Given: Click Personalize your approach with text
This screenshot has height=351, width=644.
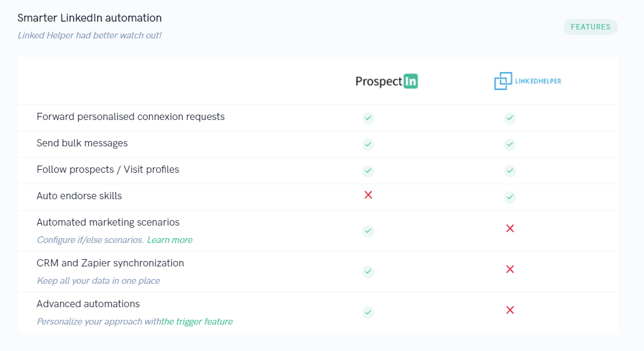Looking at the screenshot, I should [99, 322].
